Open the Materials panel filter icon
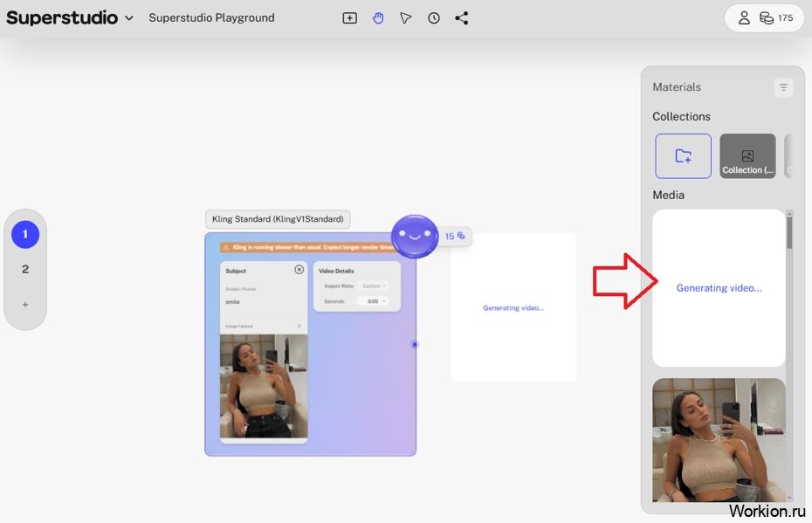 click(x=783, y=87)
